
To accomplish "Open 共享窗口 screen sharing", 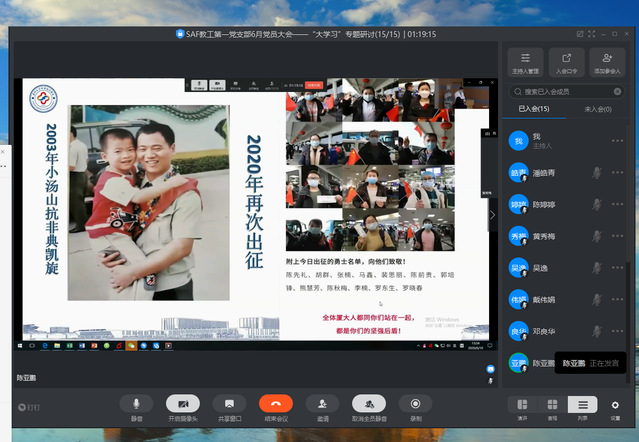I will click(x=229, y=404).
